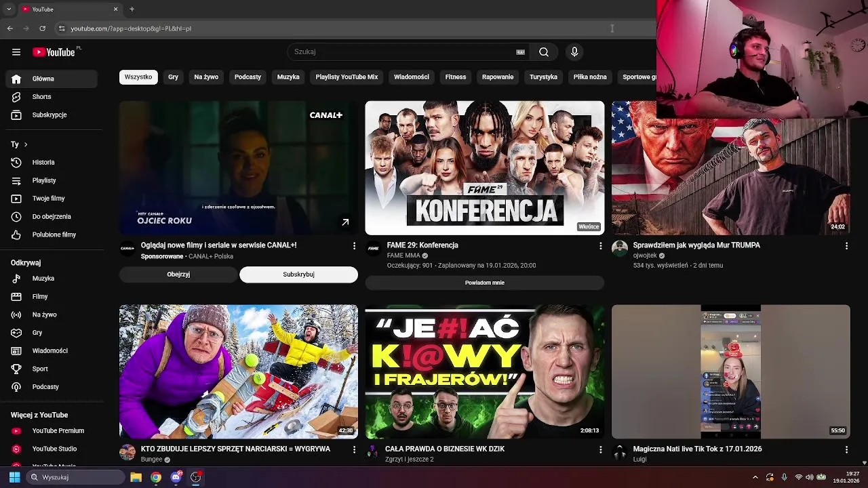Expand the Ty section chevron
The image size is (868, 488).
click(x=26, y=144)
